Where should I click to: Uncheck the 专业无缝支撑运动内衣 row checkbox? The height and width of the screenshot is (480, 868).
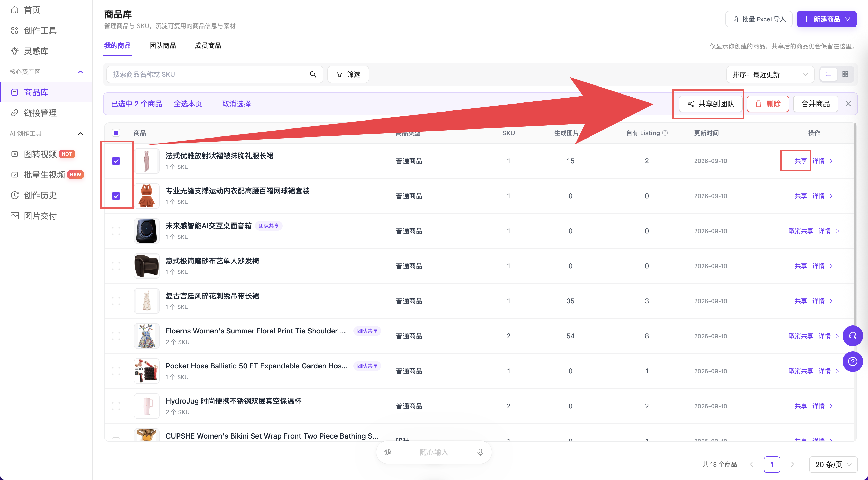[116, 196]
